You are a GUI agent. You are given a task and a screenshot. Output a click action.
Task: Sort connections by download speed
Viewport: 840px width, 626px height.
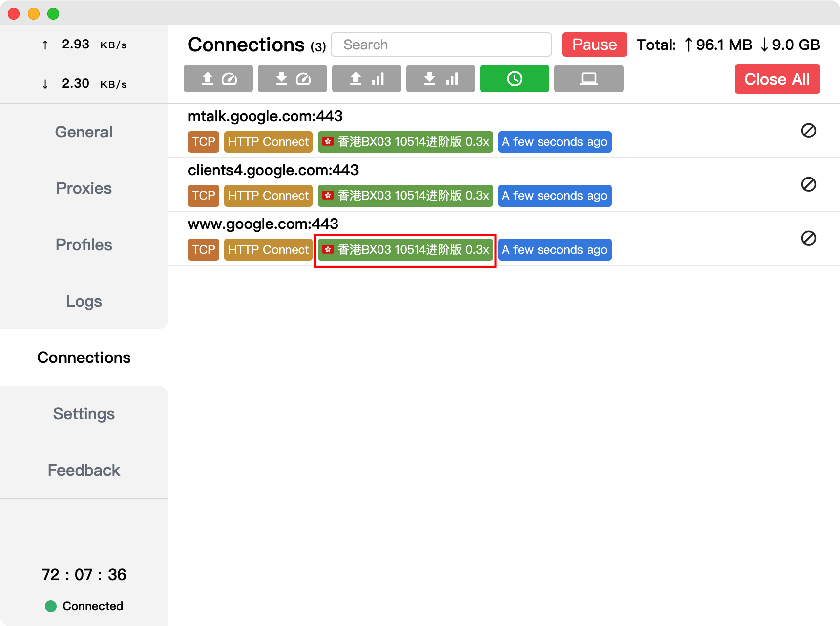point(293,79)
